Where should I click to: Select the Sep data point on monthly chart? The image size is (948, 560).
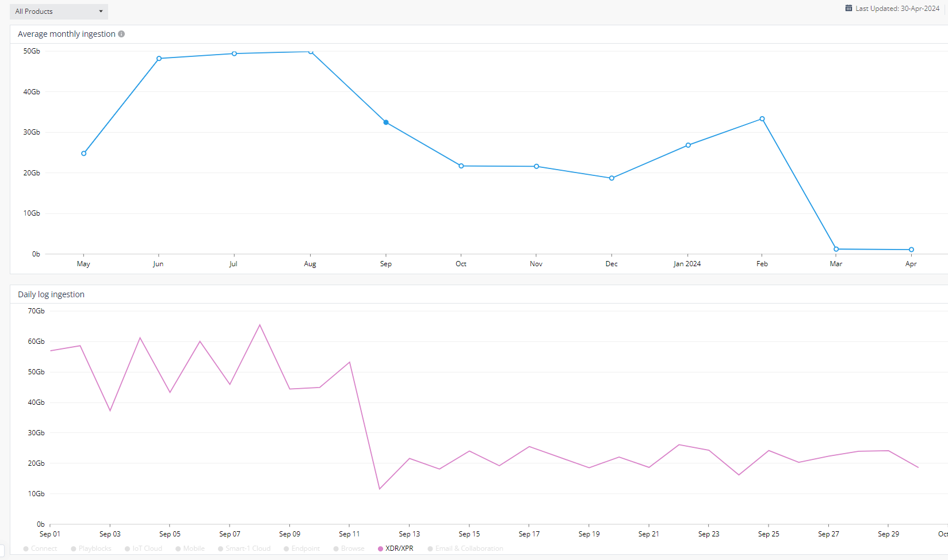pyautogui.click(x=386, y=122)
